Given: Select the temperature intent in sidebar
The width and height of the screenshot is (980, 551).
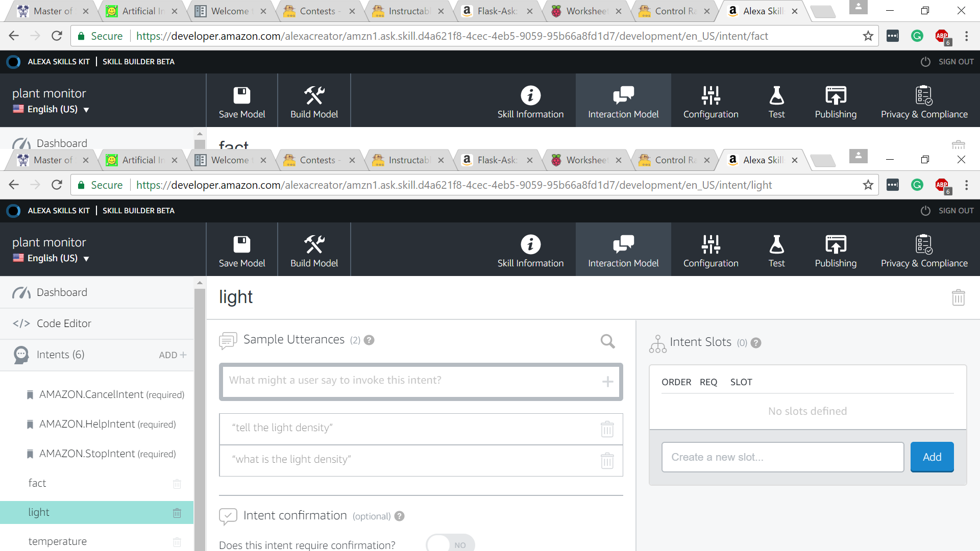Looking at the screenshot, I should click(x=58, y=541).
